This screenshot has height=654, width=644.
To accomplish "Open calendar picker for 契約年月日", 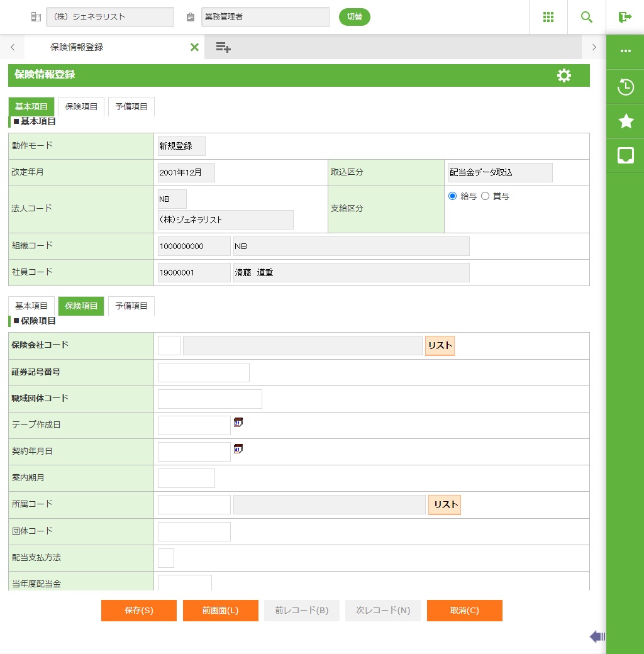I will (x=238, y=449).
